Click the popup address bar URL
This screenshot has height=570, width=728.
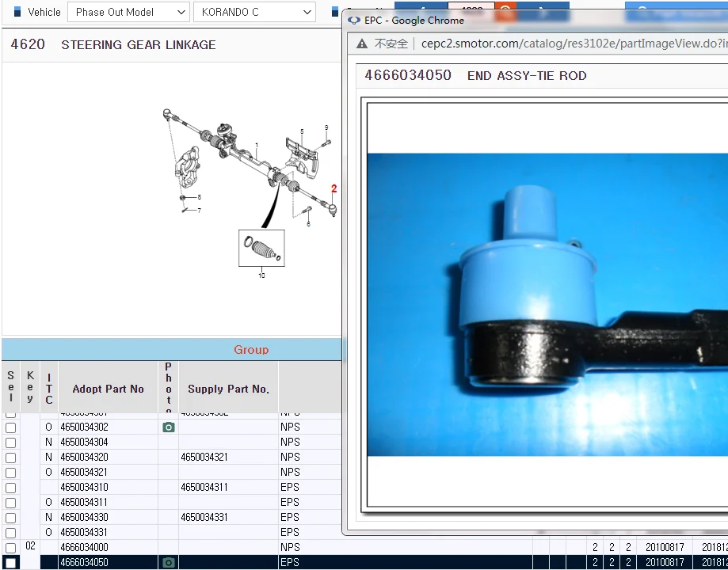tap(574, 44)
